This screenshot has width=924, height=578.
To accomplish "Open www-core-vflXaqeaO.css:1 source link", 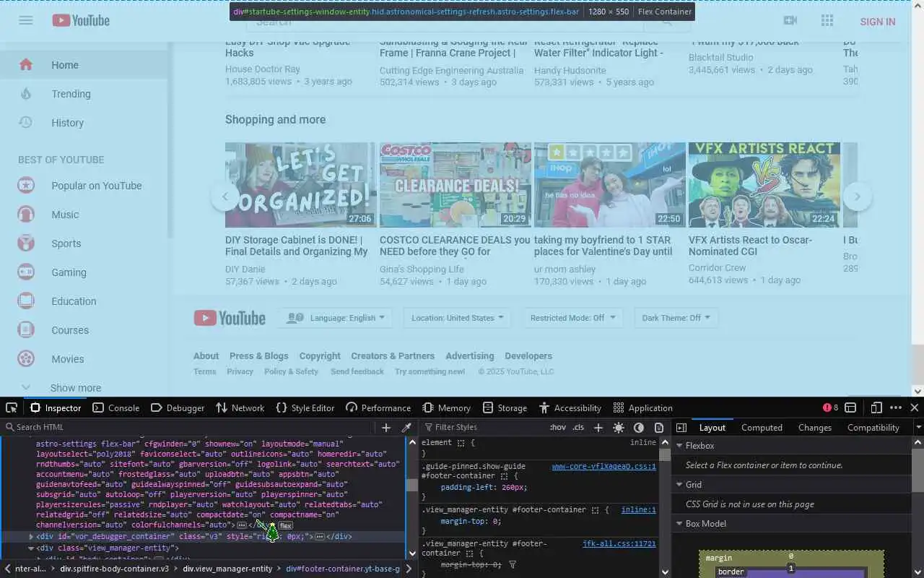I will pos(604,467).
